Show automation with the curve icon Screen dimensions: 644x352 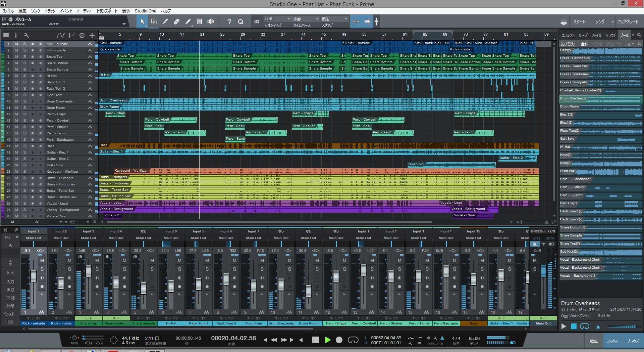61,35
